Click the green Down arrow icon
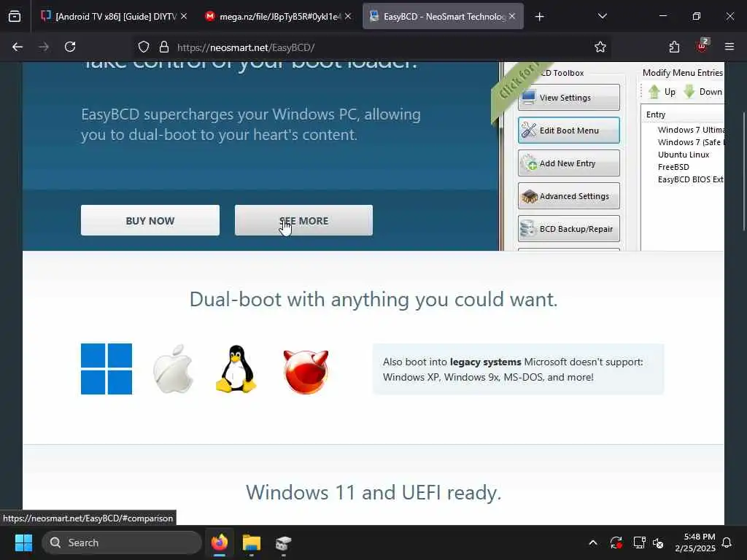Screen dimensions: 747x560 click(689, 91)
